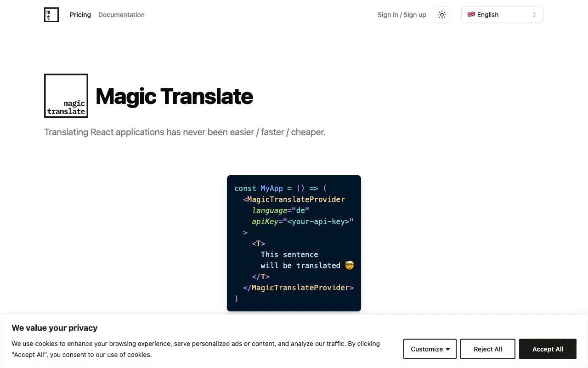Click the exploding head emoji in code
The image size is (588, 368).
click(350, 265)
